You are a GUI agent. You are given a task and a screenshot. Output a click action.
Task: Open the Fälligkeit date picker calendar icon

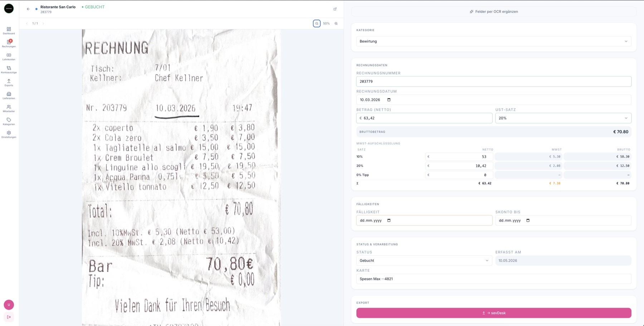[x=389, y=220]
